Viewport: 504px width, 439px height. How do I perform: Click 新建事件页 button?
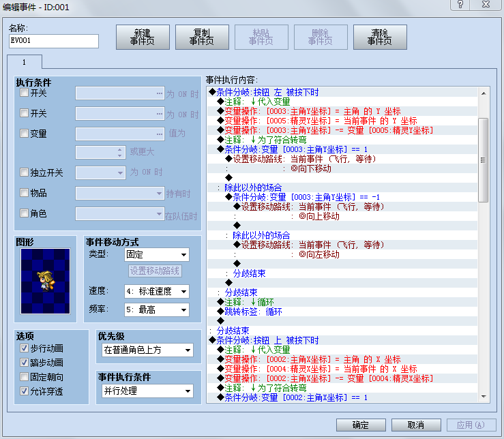coord(143,37)
